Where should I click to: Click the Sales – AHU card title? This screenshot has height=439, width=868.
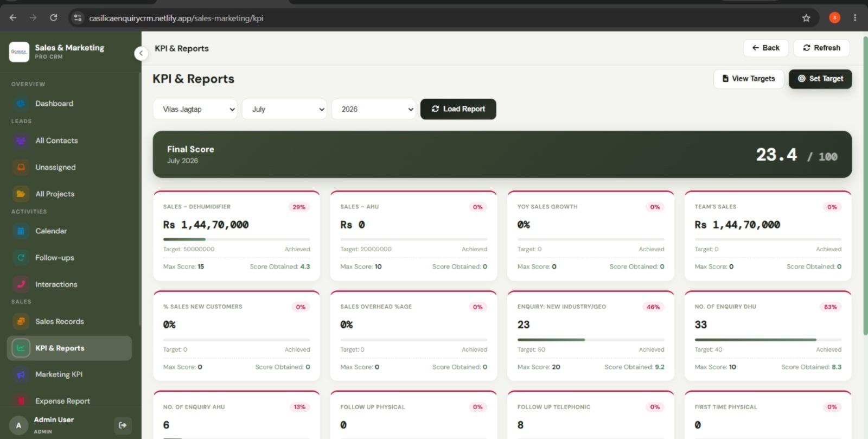pyautogui.click(x=360, y=207)
